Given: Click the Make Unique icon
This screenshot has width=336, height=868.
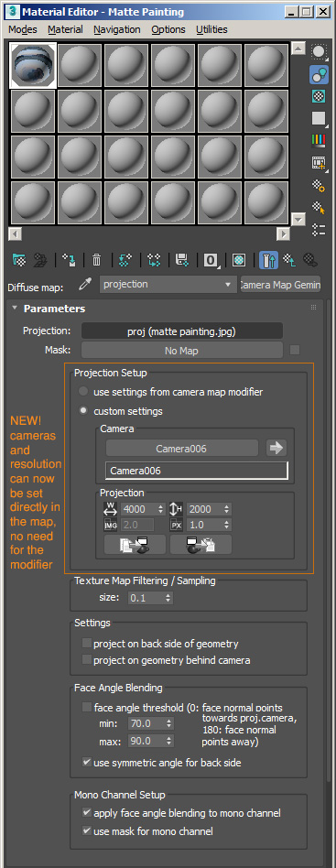Looking at the screenshot, I should (153, 259).
